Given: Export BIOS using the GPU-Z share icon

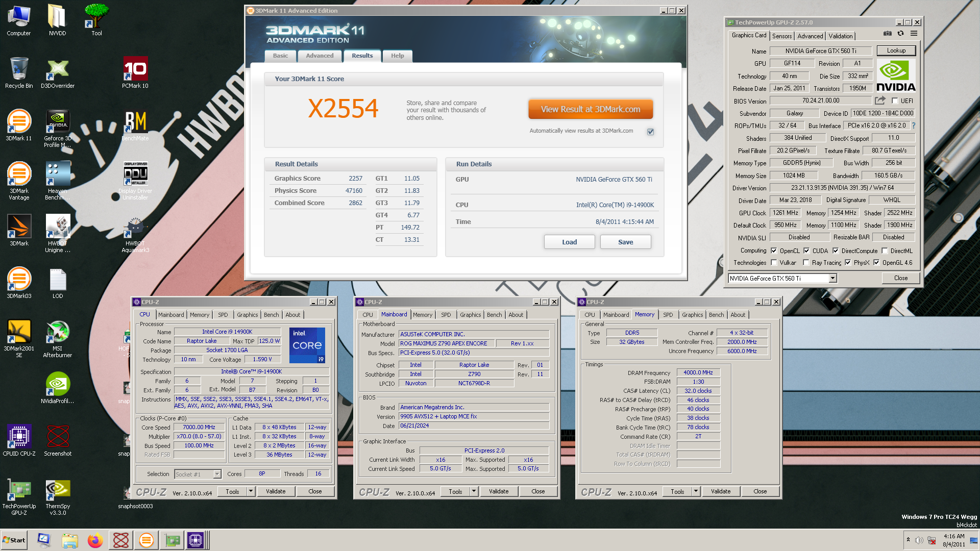Looking at the screenshot, I should click(880, 101).
